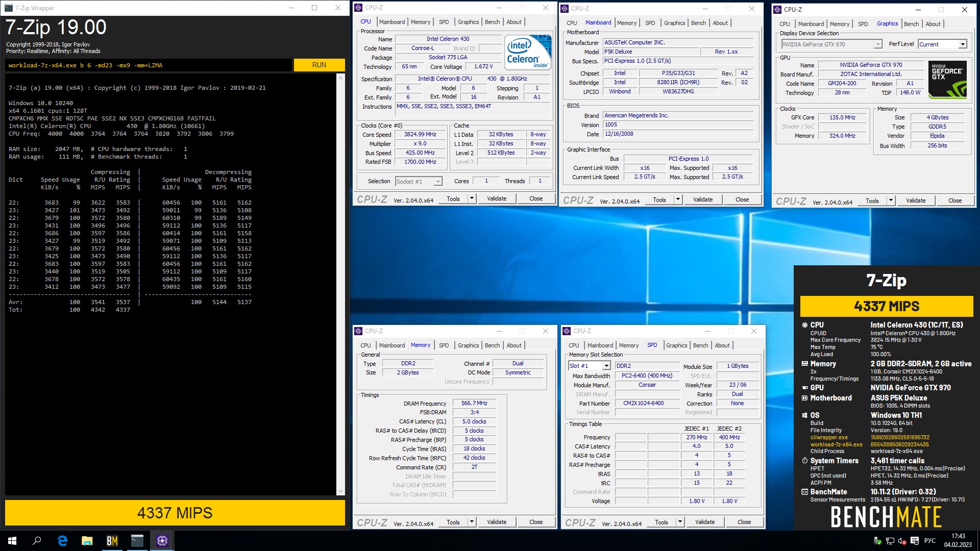Click GFX Core 135.0 MHz value
Viewport: 980px width, 551px height.
tap(842, 117)
